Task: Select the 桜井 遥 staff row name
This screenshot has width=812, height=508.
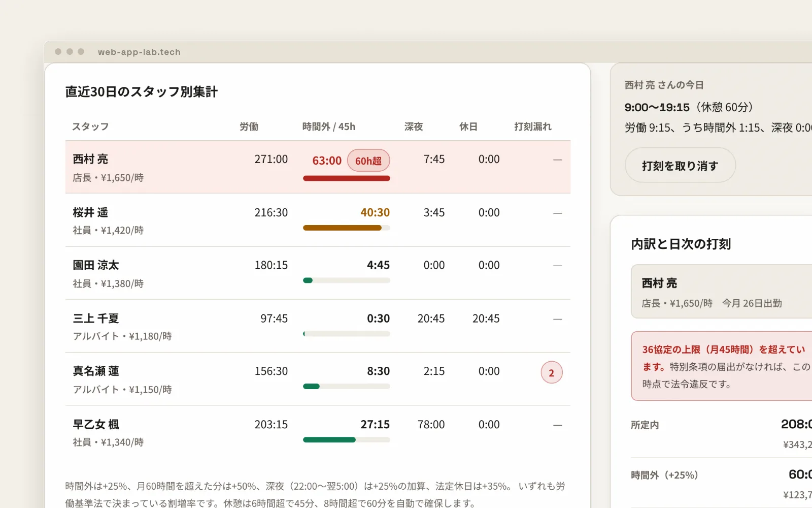Action: (90, 212)
